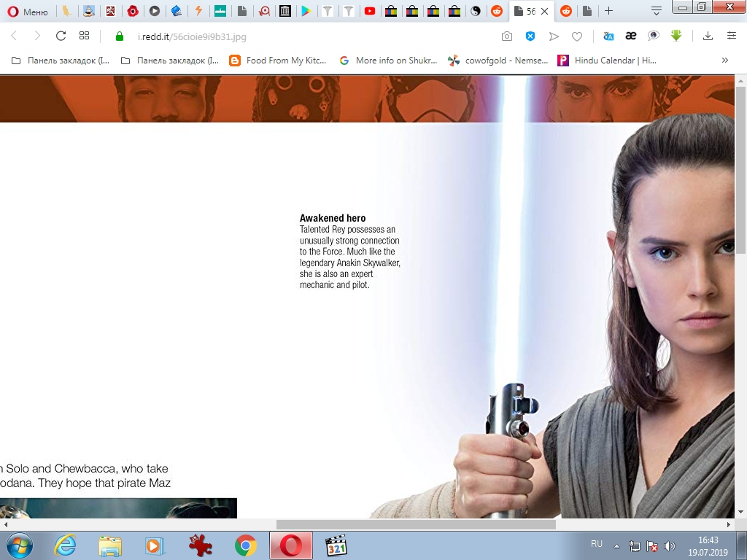Close the active 56cioie tab
This screenshot has height=560, width=747.
pos(544,12)
